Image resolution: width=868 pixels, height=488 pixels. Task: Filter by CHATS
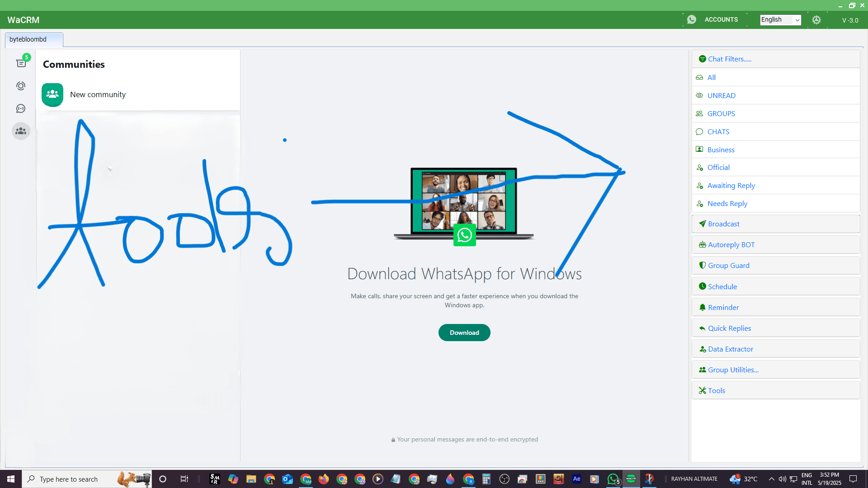(x=776, y=131)
